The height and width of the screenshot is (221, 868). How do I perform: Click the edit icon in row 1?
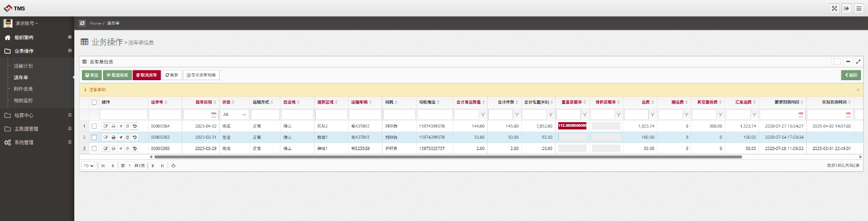(106, 126)
